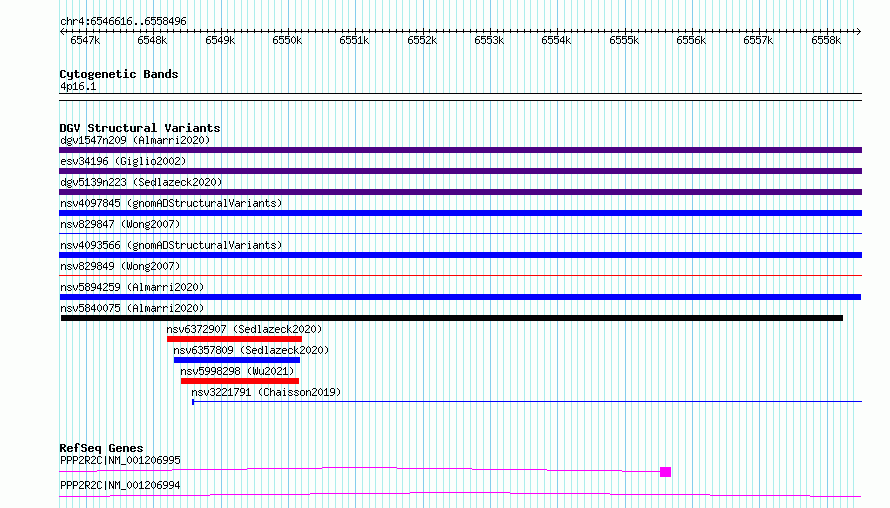Click the chr4:6546616..6558496 coordinate label
The image size is (890, 508).
pos(123,21)
